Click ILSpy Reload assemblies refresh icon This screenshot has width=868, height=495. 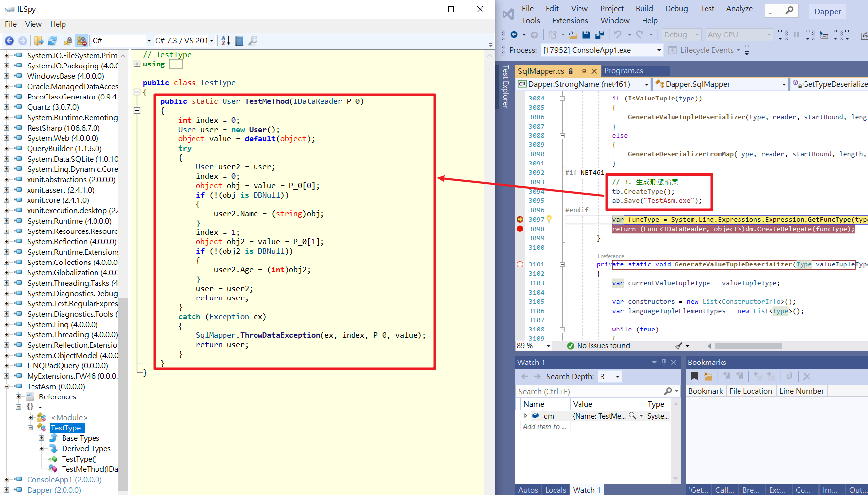coord(52,41)
